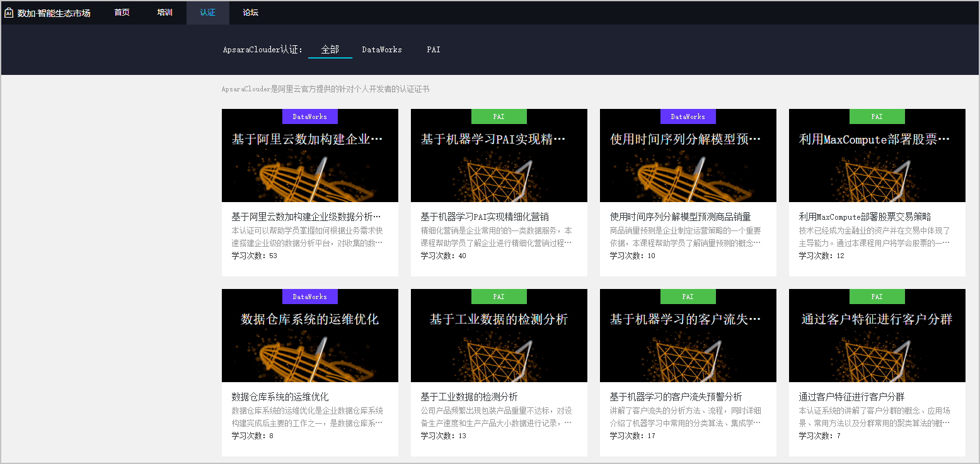Open the 论坛 nav tab

click(x=250, y=13)
